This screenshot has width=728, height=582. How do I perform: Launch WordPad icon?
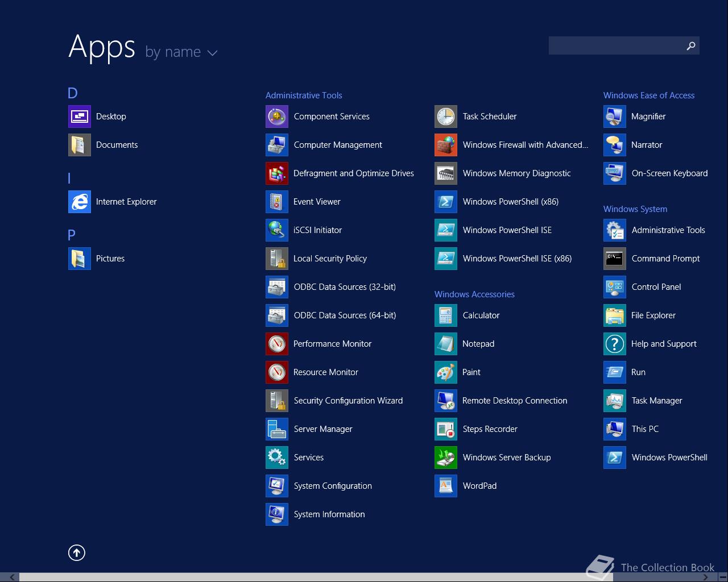pyautogui.click(x=446, y=486)
